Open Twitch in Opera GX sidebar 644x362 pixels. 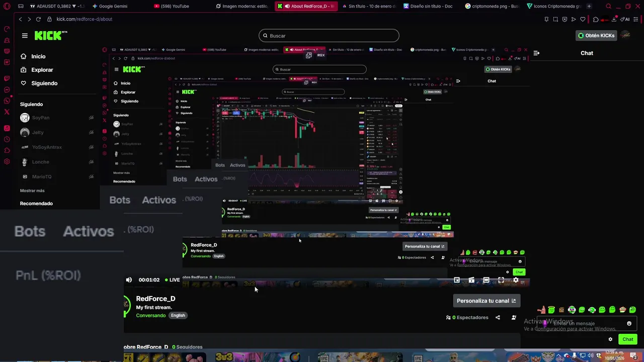point(7,78)
